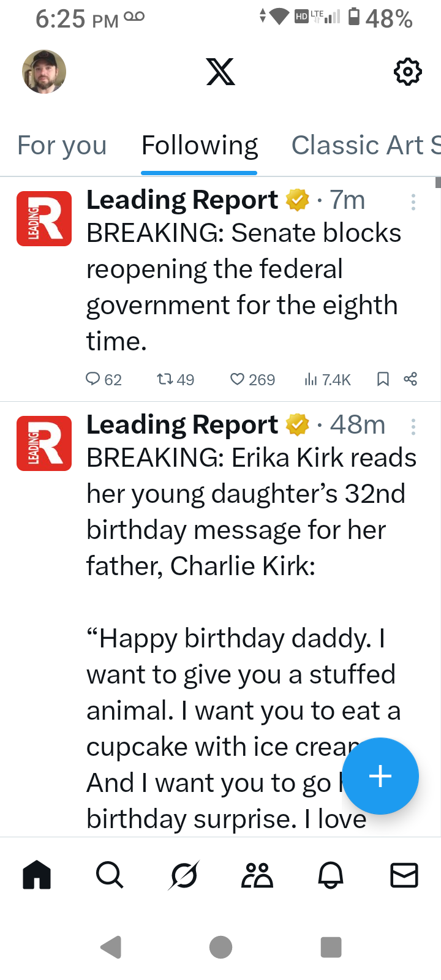
Task: Go to the Home feed
Action: point(37,875)
